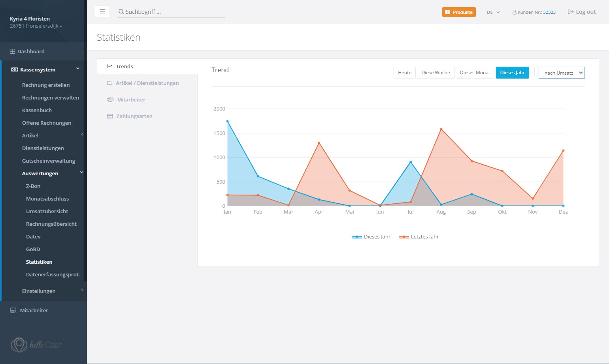Viewport: 609px width, 364px height.
Task: Switch to Artikel / Dienstleistungen tab
Action: (x=147, y=83)
